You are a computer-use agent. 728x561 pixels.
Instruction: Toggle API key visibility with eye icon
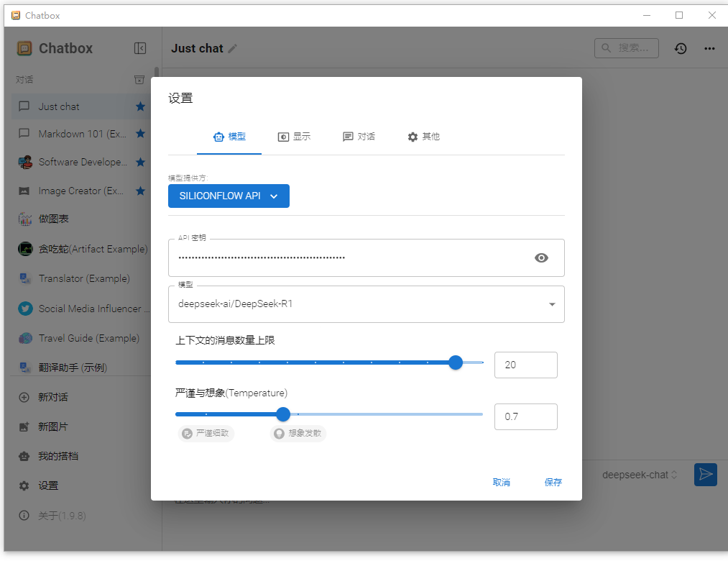coord(541,257)
